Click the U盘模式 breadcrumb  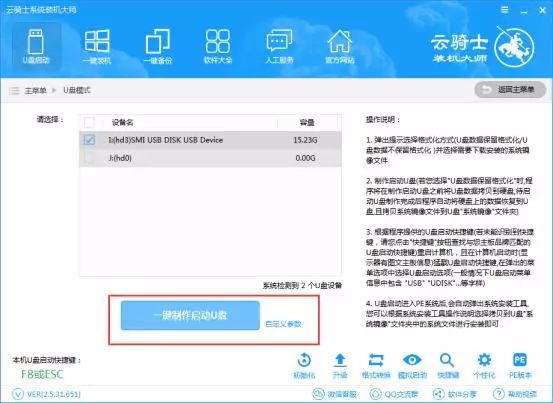tap(77, 91)
